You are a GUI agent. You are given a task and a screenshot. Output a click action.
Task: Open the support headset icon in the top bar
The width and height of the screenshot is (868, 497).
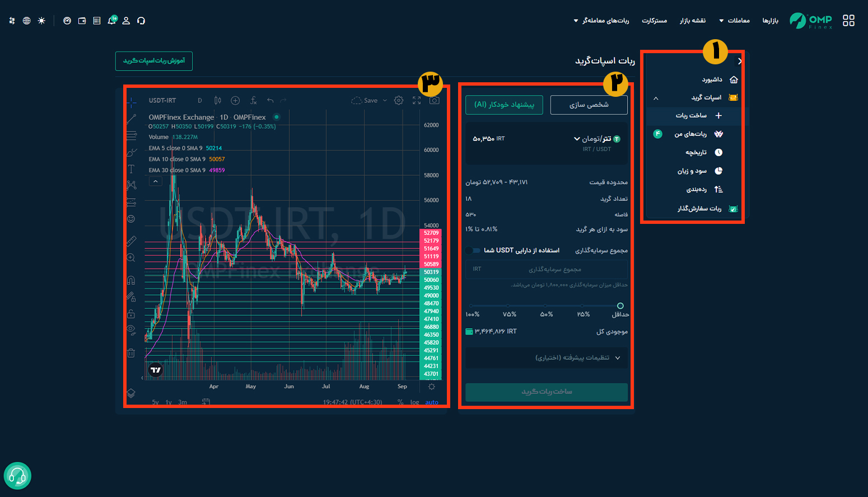click(x=141, y=21)
